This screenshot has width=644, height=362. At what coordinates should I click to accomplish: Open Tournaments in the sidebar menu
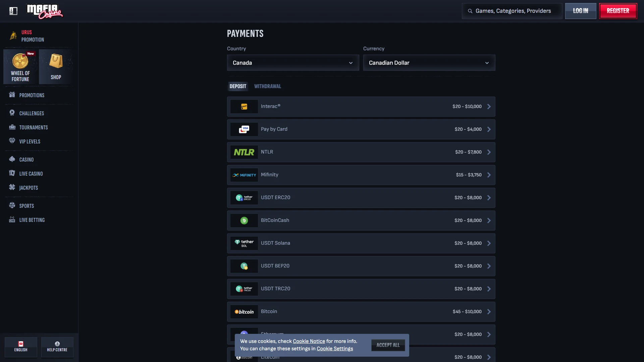pos(34,127)
